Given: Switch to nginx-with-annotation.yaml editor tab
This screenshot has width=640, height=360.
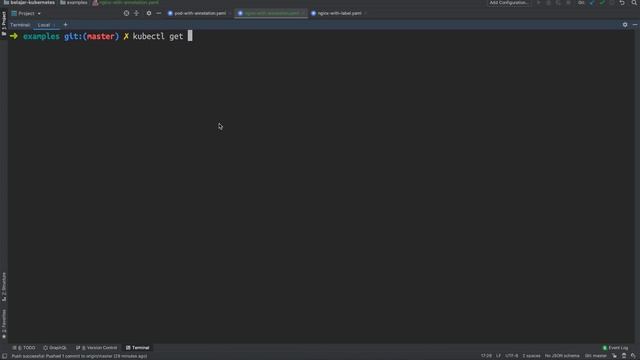Looking at the screenshot, I should 271,13.
